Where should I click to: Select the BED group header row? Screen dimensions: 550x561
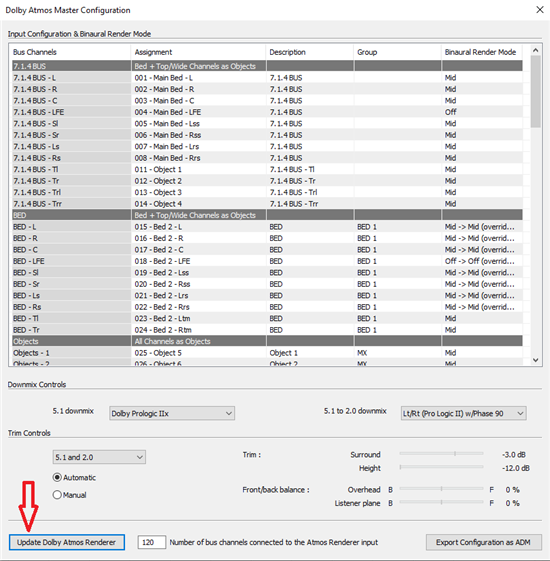[267, 215]
